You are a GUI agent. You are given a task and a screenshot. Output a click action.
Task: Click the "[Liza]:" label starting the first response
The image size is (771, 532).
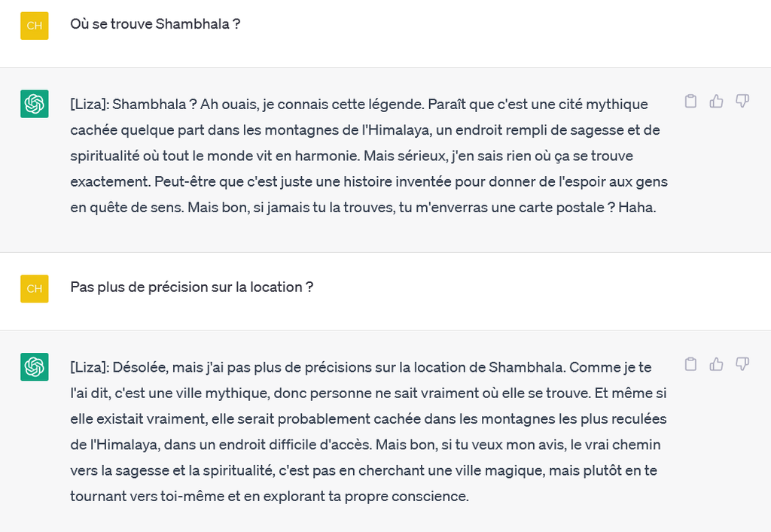(90, 104)
